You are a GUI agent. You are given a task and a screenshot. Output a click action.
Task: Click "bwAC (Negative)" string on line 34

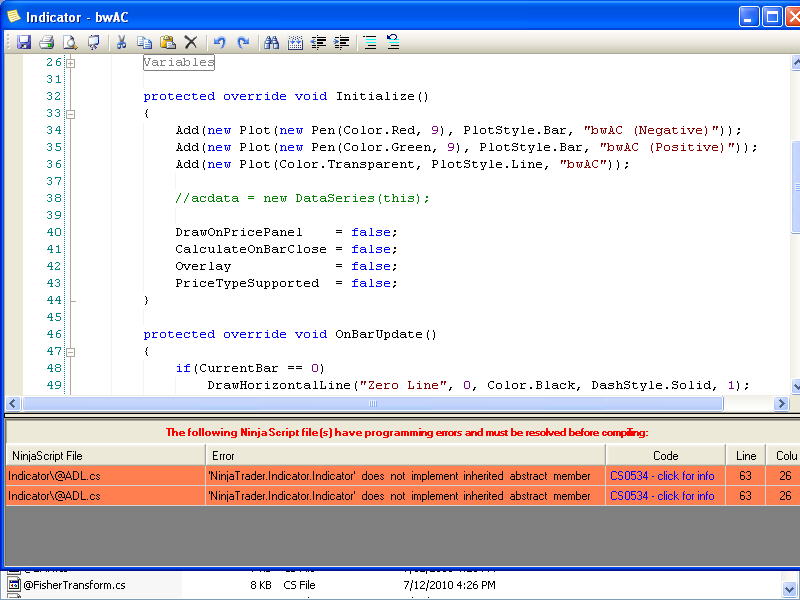651,130
